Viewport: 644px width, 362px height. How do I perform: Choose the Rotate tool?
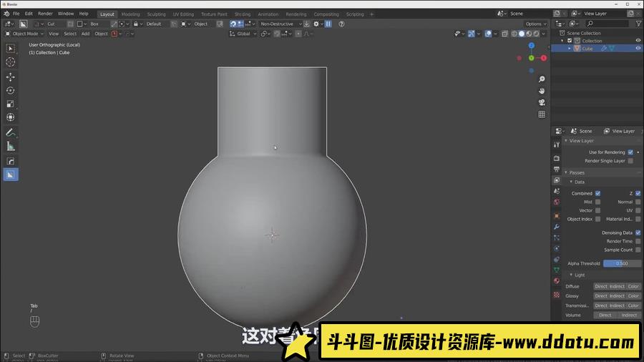[x=11, y=90]
